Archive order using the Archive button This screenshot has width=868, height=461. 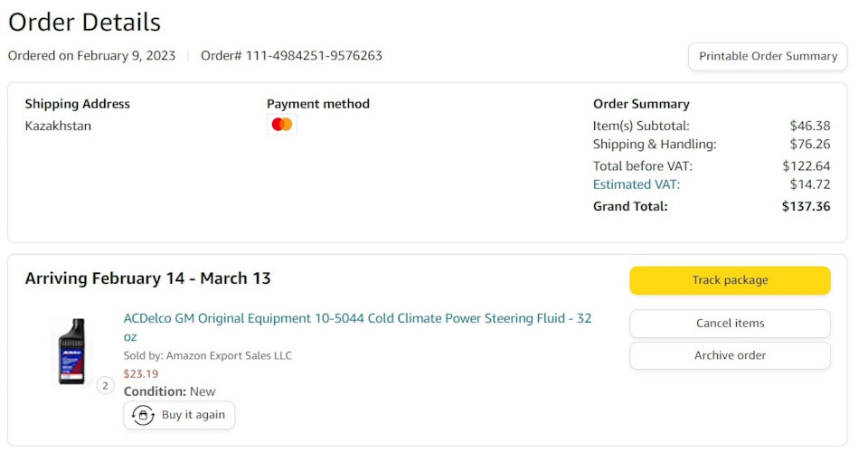pyautogui.click(x=730, y=355)
